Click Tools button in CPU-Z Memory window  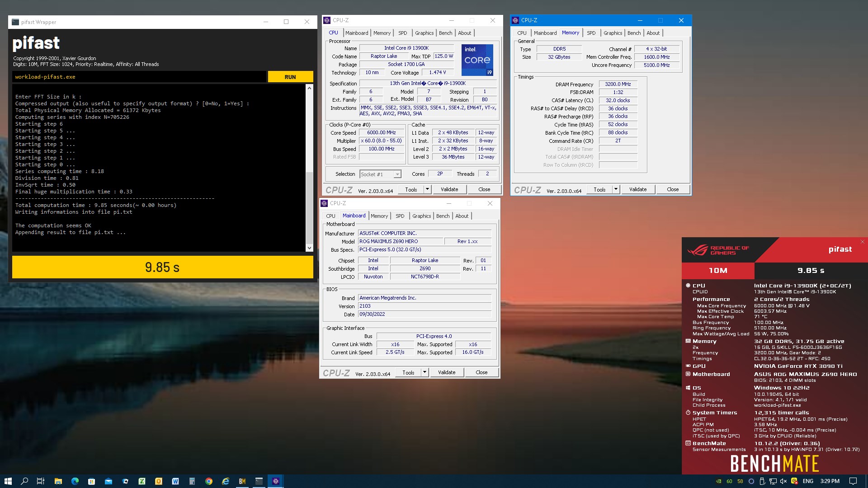[599, 189]
